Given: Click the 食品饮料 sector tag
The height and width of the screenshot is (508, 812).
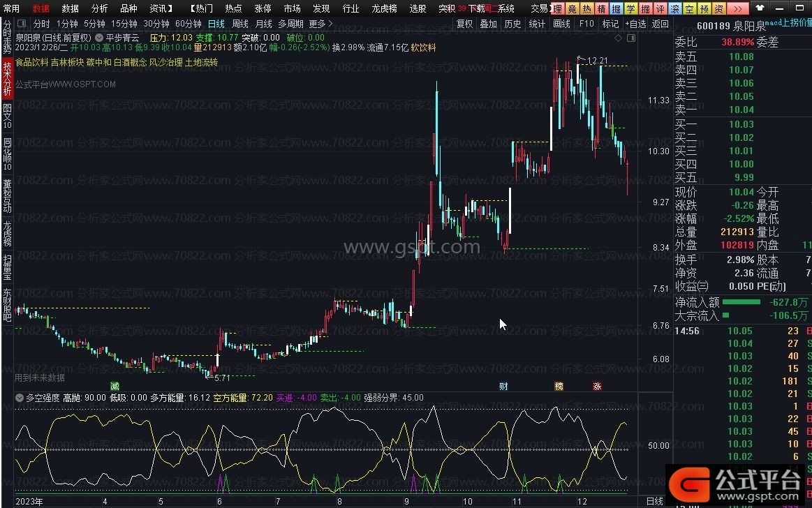Looking at the screenshot, I should [x=31, y=62].
